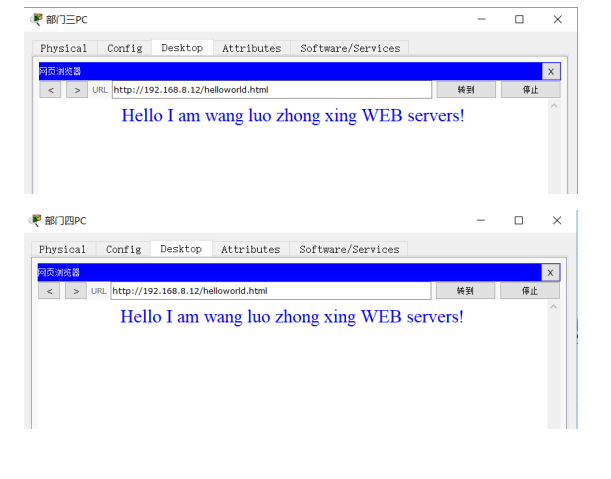Click 停止 (Stop) button in 部门三PC browser

(x=530, y=90)
